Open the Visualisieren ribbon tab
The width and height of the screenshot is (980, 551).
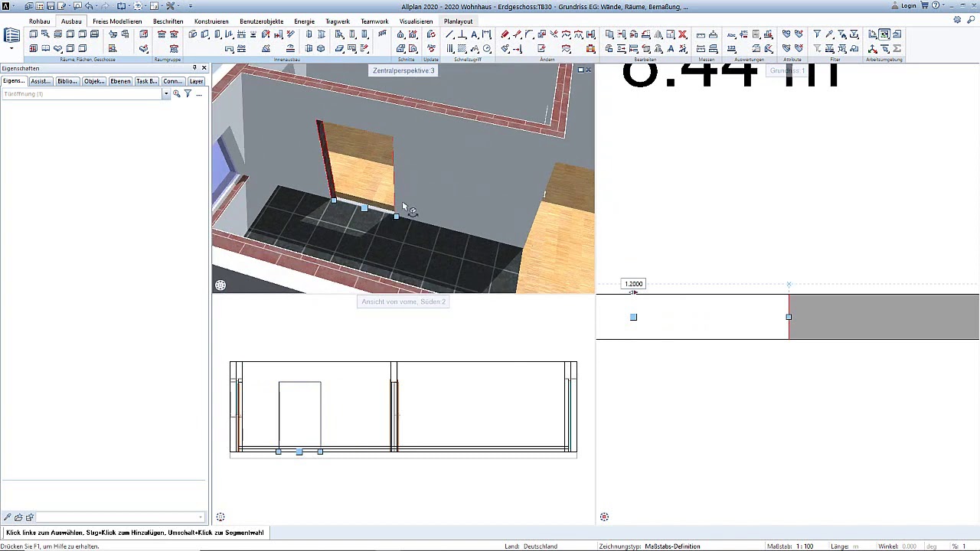pos(416,21)
